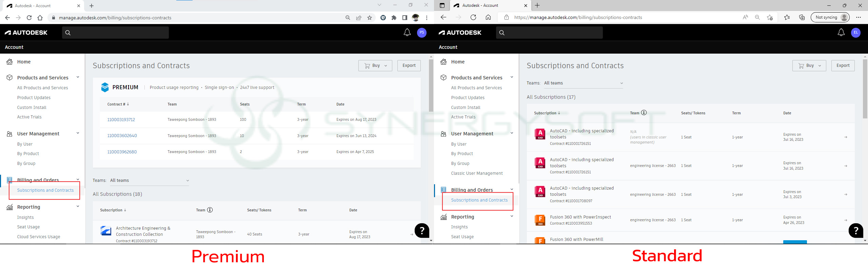The image size is (868, 266).
Task: Collapse Billing and Orders in Standard sidebar
Action: pyautogui.click(x=512, y=189)
